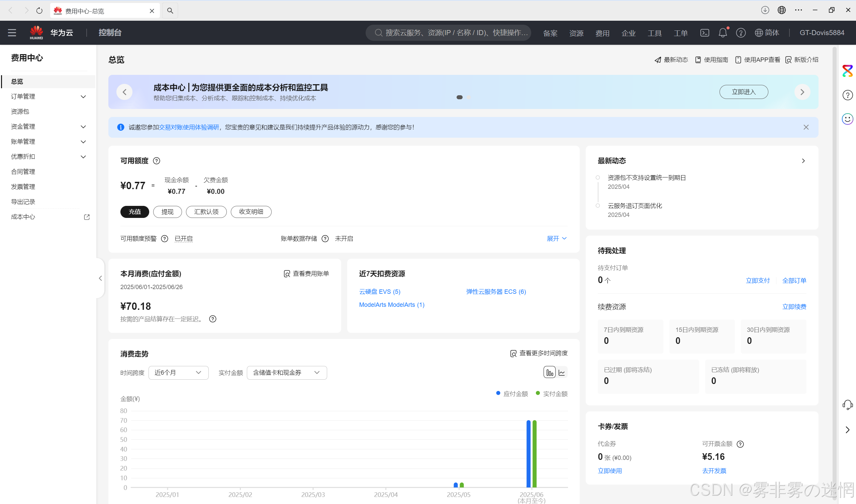Click the notification bell icon
This screenshot has height=504, width=856.
click(x=723, y=33)
